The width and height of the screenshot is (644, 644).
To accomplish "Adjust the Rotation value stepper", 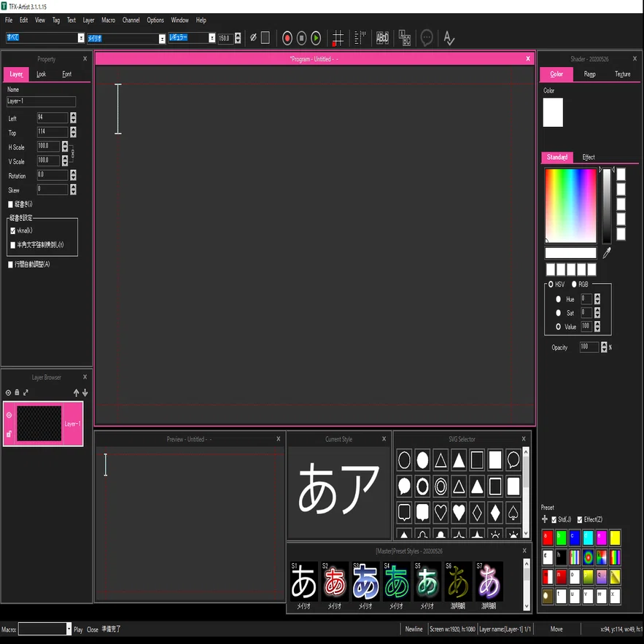I will 73,175.
